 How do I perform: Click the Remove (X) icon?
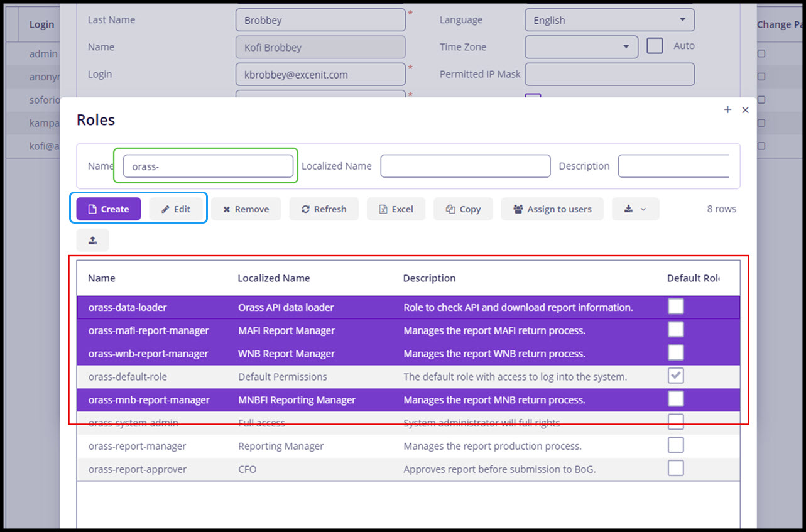pos(227,209)
